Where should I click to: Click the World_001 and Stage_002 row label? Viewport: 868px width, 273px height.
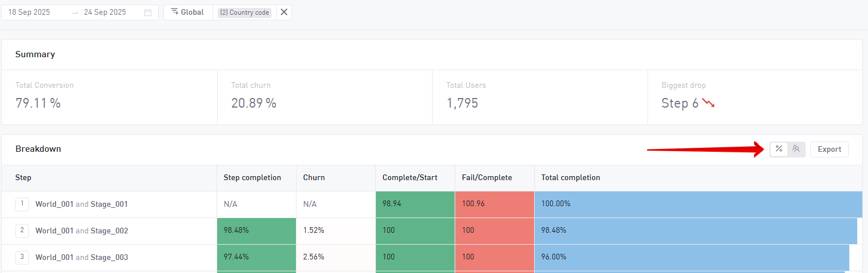pyautogui.click(x=82, y=231)
